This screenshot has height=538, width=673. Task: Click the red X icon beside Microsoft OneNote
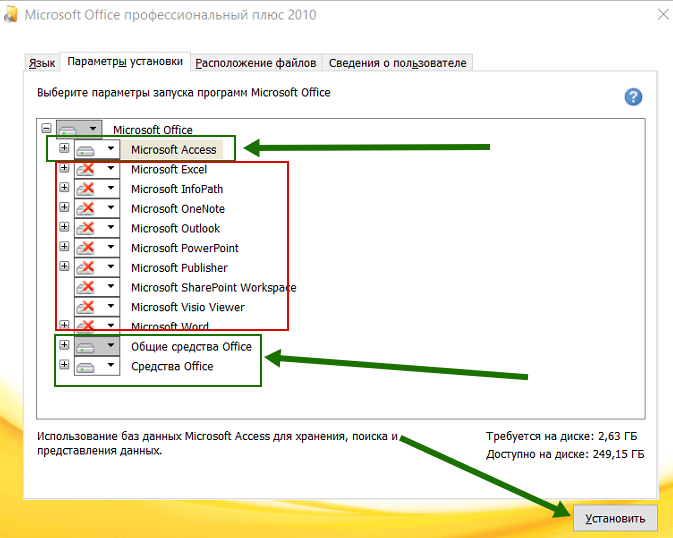86,209
